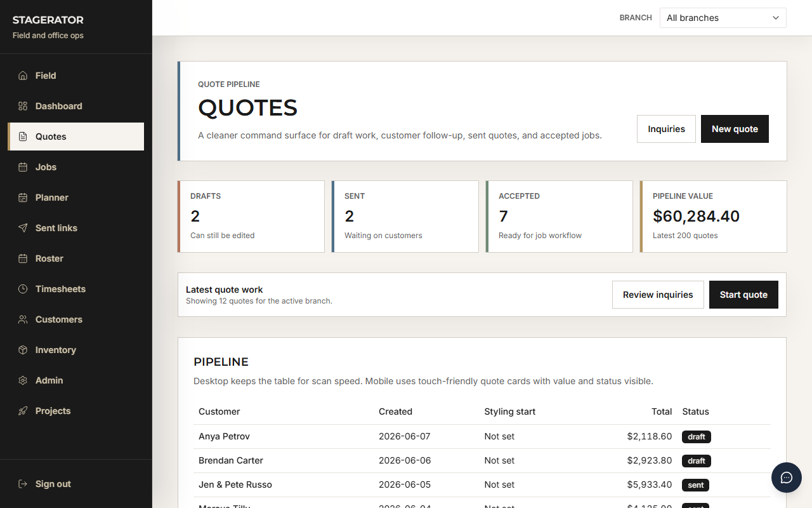Select the Pipeline Value card
Viewport: 812px width, 508px height.
tap(714, 217)
